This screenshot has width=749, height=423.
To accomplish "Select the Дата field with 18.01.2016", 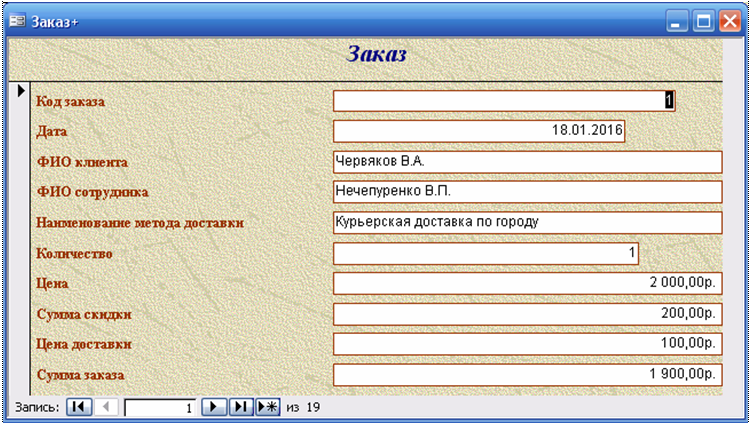I will (x=478, y=131).
